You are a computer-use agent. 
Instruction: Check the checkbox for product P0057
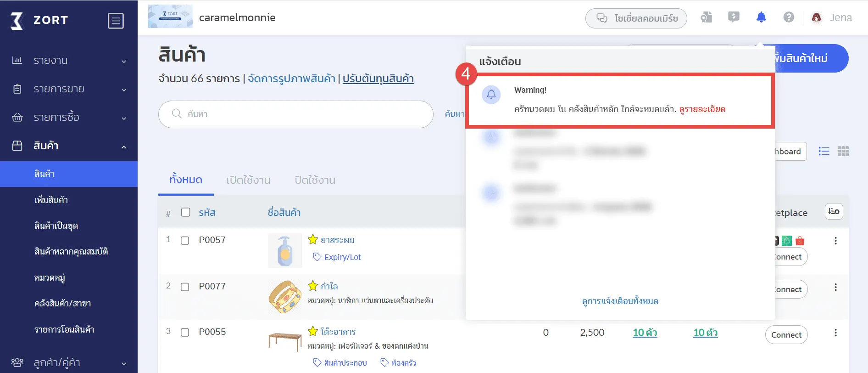coord(185,241)
